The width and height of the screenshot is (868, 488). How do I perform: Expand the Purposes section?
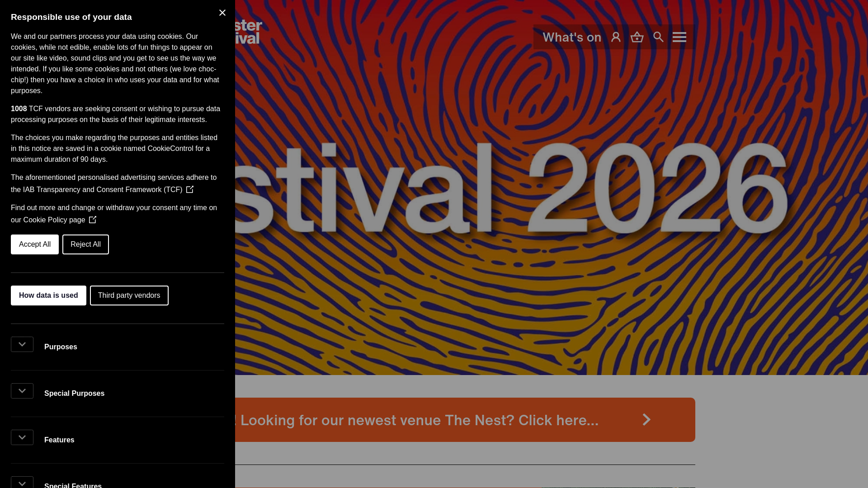click(22, 344)
